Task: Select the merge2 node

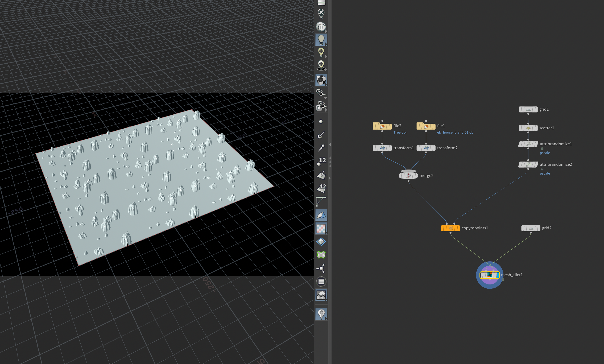Action: tap(408, 175)
